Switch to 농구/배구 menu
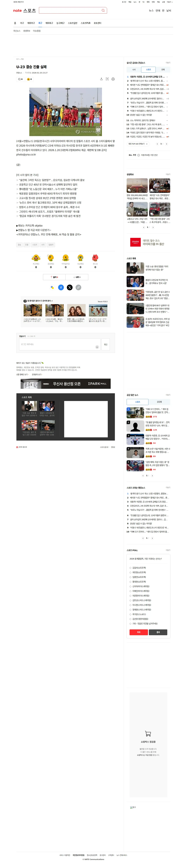193x868 pixels. tap(60, 23)
